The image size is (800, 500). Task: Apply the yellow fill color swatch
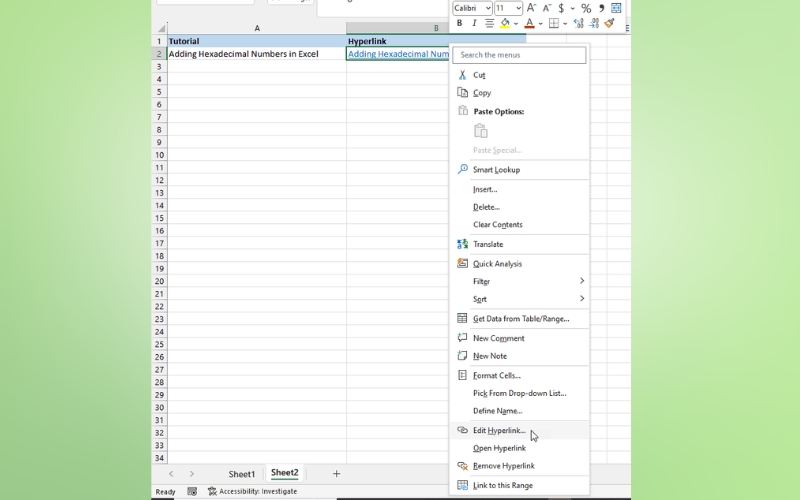(505, 23)
